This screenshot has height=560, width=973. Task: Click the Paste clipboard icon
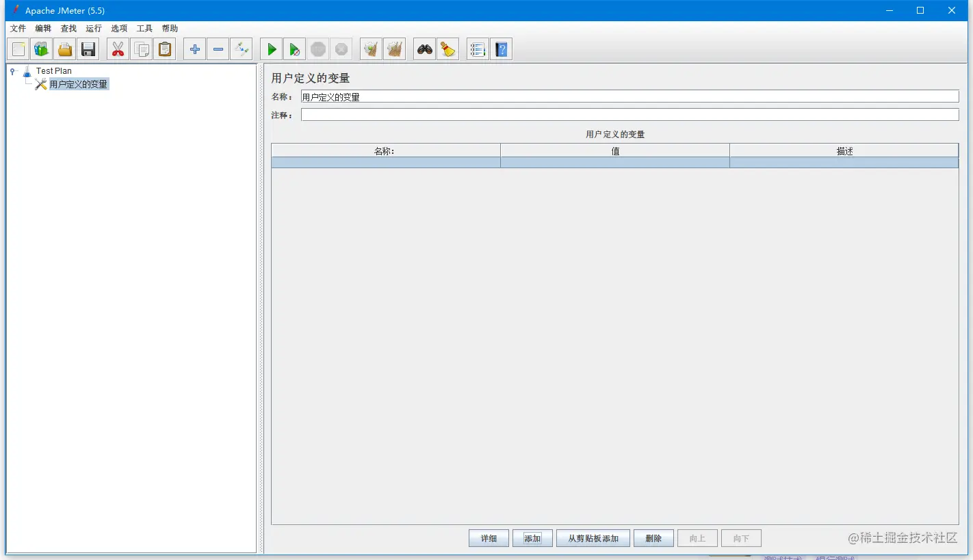(x=165, y=49)
